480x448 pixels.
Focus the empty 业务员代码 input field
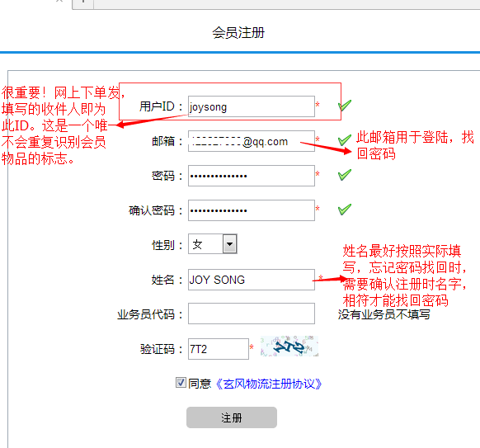252,314
